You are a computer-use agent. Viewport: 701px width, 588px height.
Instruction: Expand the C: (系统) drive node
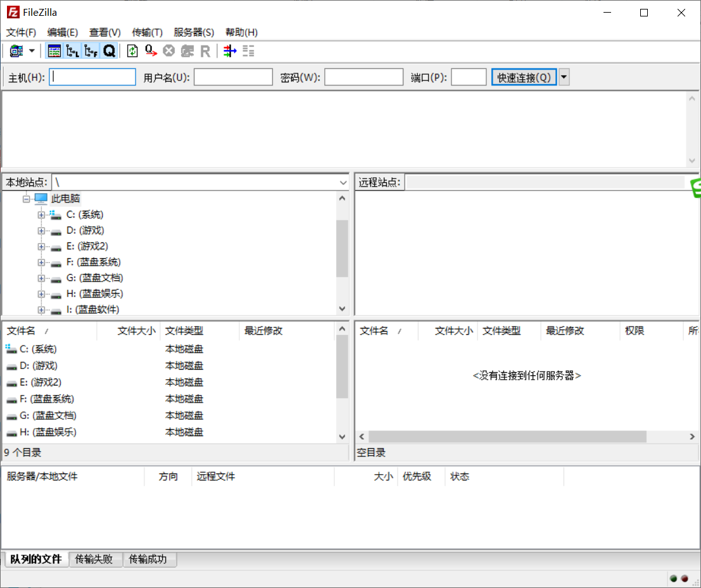41,215
